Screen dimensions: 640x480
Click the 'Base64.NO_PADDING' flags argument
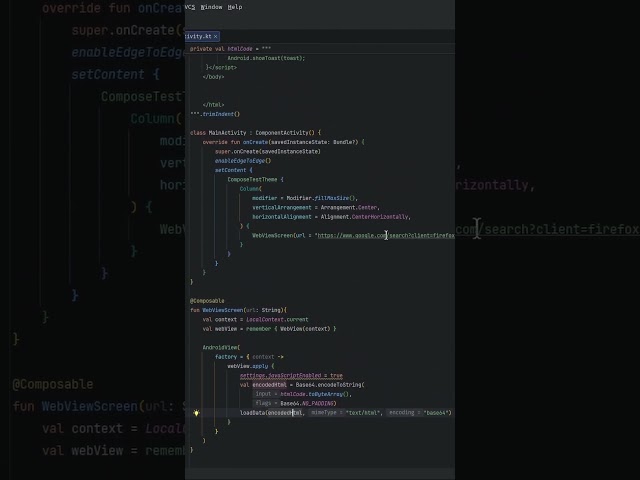tap(308, 403)
